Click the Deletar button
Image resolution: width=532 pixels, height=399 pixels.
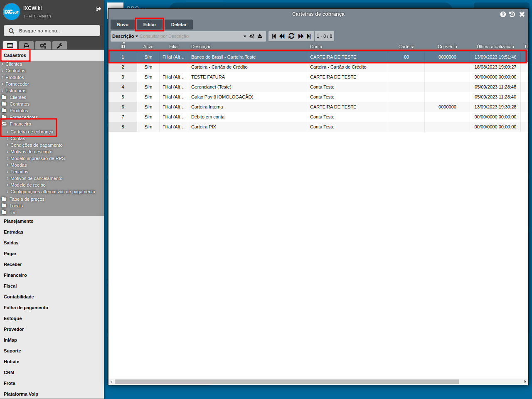click(x=179, y=25)
